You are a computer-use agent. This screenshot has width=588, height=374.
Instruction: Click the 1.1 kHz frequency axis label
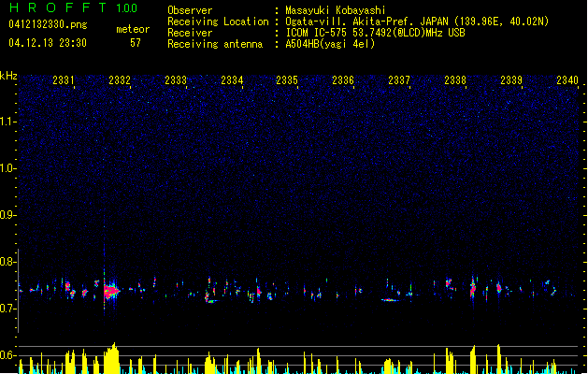point(7,122)
